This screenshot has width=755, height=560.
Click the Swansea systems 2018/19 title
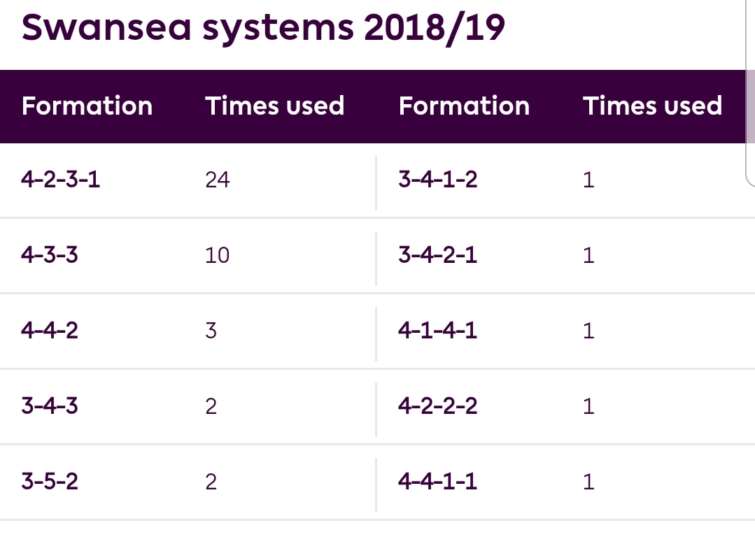tap(263, 29)
